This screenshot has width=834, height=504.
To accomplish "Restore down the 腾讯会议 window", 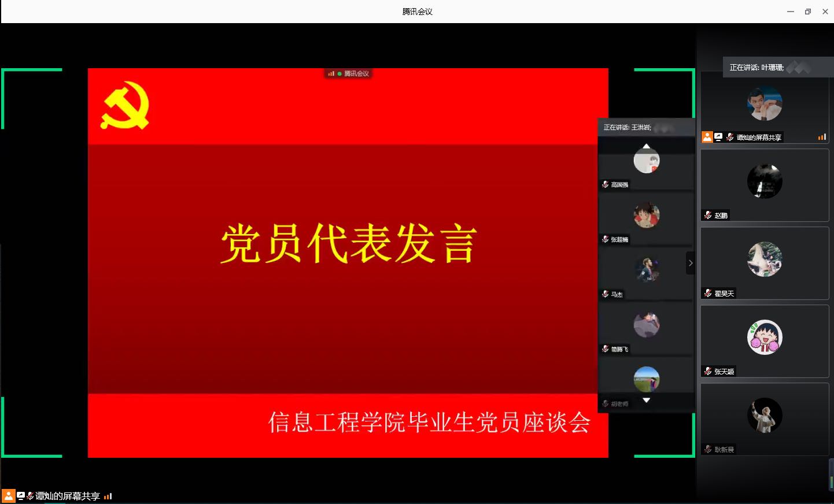I will (808, 12).
